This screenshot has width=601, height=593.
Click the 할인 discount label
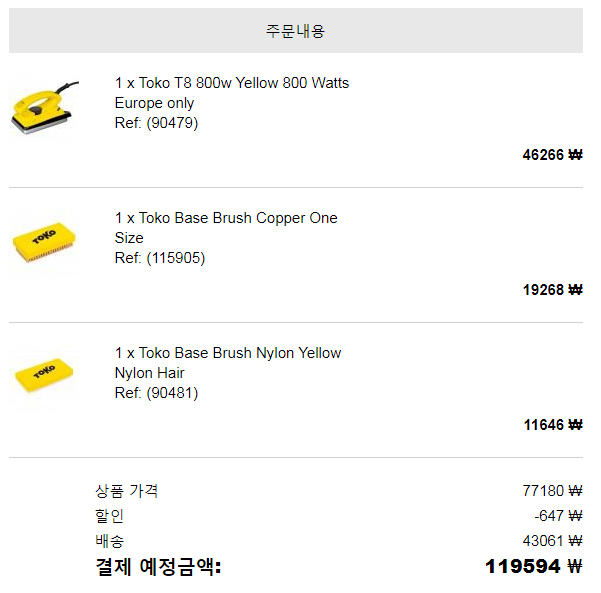click(x=109, y=516)
